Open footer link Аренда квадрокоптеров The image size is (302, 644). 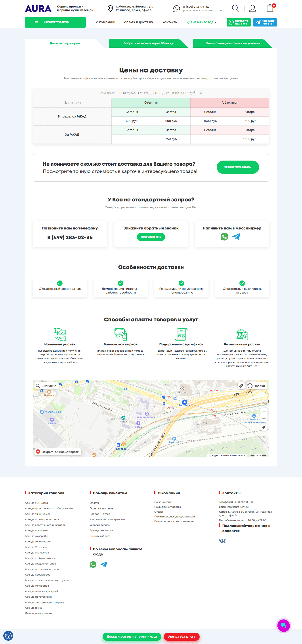[40, 564]
